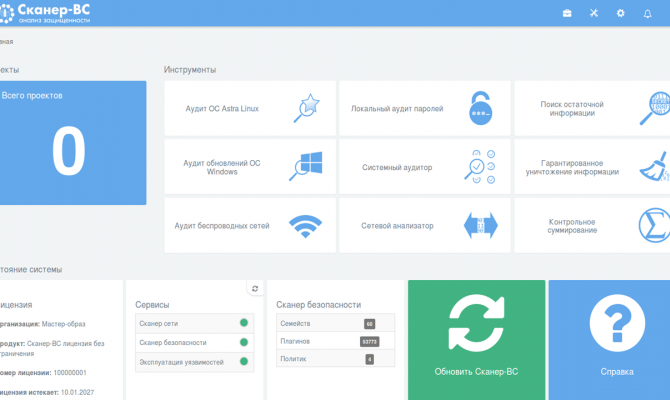This screenshot has height=400, width=670.
Task: Click the Windows update audit icon
Action: 306,166
